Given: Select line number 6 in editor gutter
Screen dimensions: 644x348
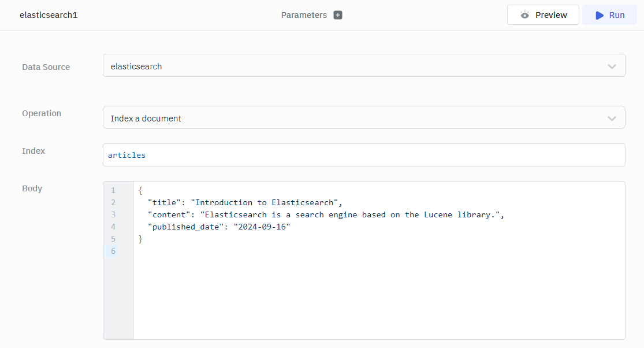Looking at the screenshot, I should (113, 251).
